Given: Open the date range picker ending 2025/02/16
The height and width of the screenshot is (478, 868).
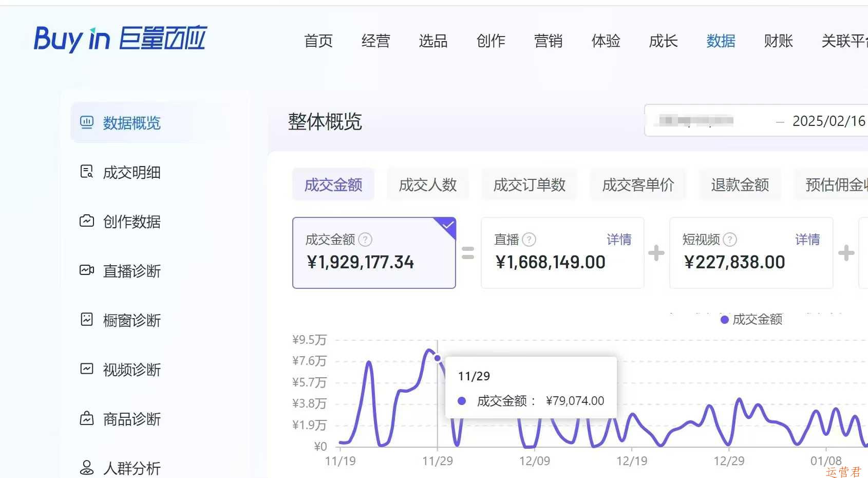Looking at the screenshot, I should [x=756, y=121].
